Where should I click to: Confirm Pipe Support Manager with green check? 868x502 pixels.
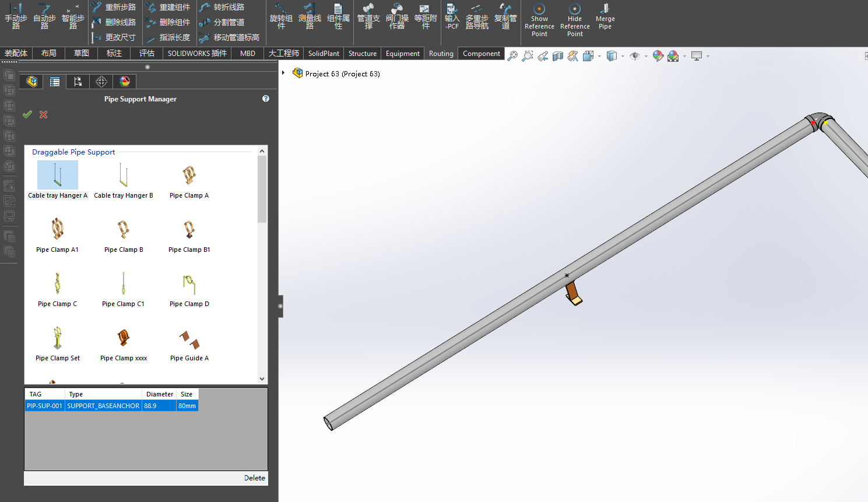(27, 114)
